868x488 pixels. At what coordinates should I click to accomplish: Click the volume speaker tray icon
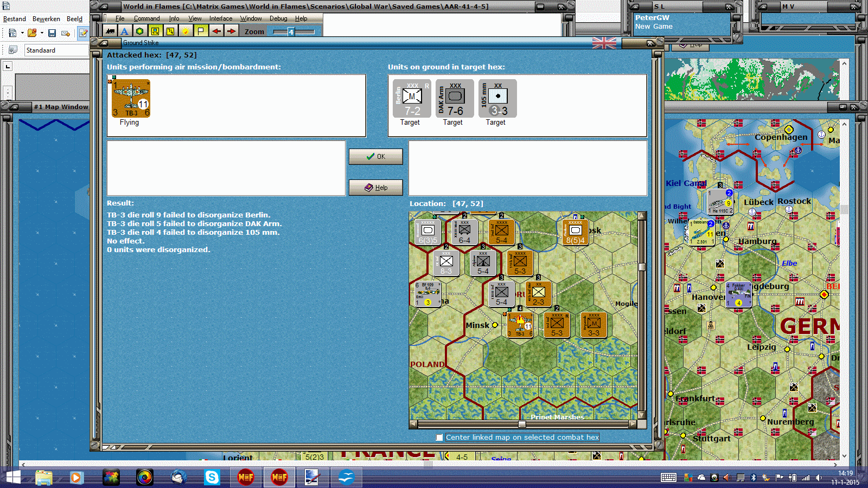[x=819, y=478]
